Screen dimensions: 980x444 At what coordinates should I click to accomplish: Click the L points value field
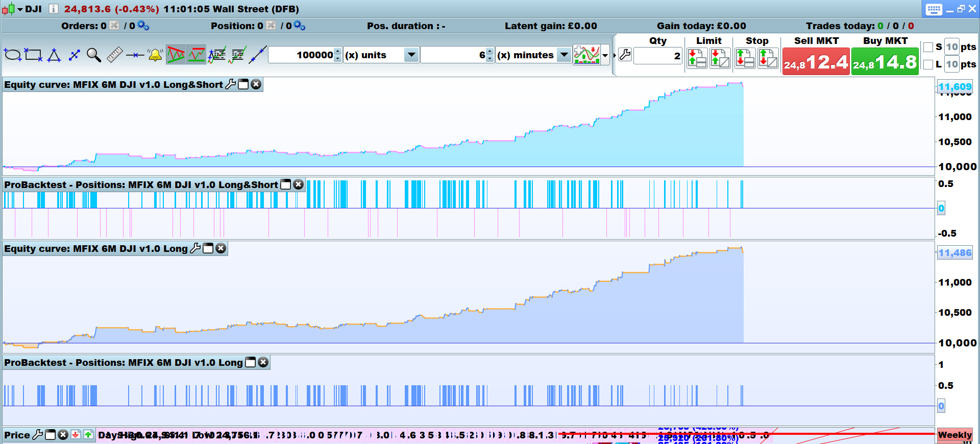[x=952, y=64]
